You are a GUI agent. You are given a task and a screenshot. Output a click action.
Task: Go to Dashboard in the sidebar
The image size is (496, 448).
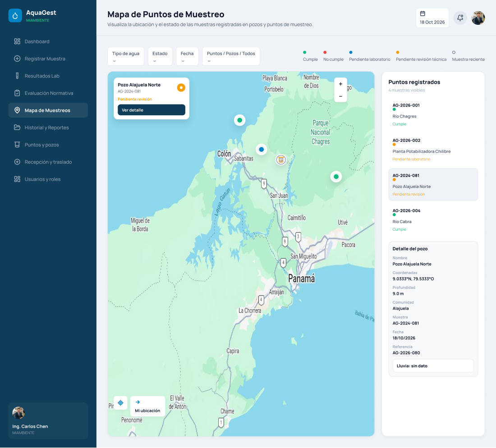click(48, 41)
